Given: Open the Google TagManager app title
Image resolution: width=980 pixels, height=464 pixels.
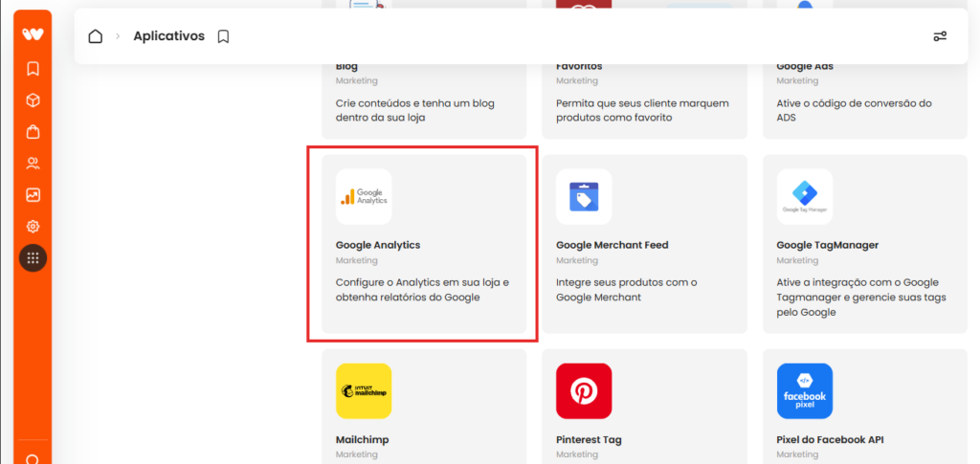Looking at the screenshot, I should point(828,245).
